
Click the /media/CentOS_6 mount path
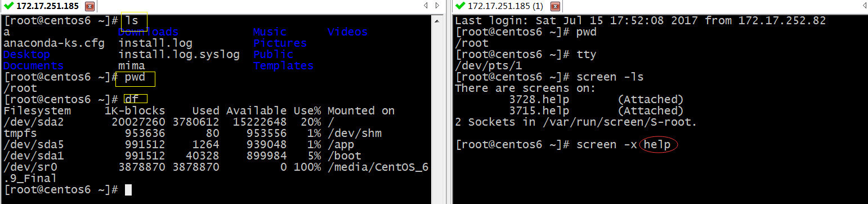(x=378, y=167)
